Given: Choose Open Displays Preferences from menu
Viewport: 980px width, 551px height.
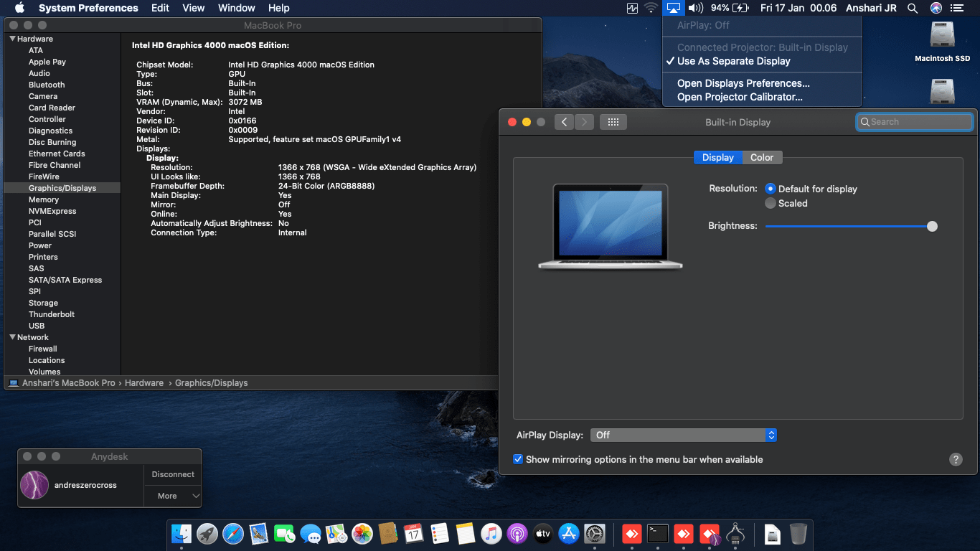Looking at the screenshot, I should [x=743, y=83].
